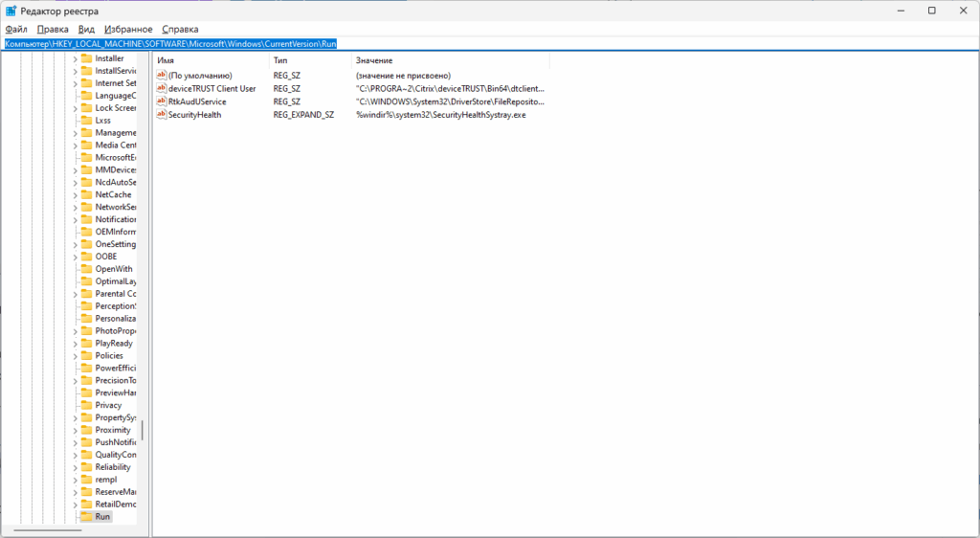Open the Справка menu

coord(180,30)
